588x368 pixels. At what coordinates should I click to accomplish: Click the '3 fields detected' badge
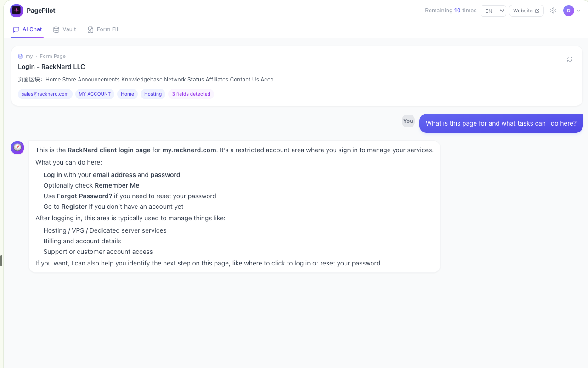(191, 94)
